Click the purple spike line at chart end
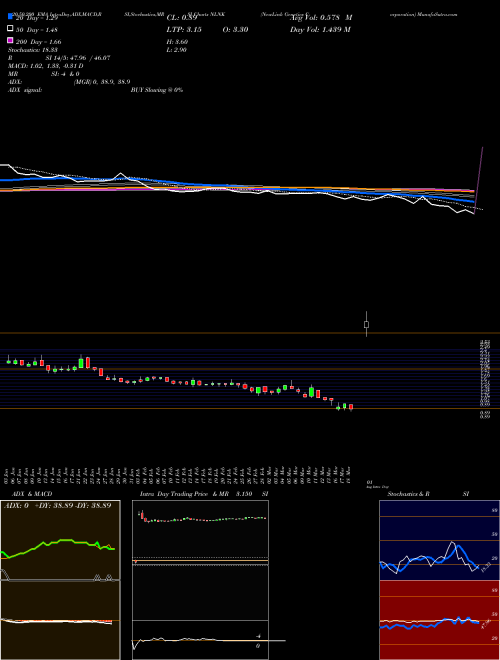The image size is (500, 660). [479, 180]
